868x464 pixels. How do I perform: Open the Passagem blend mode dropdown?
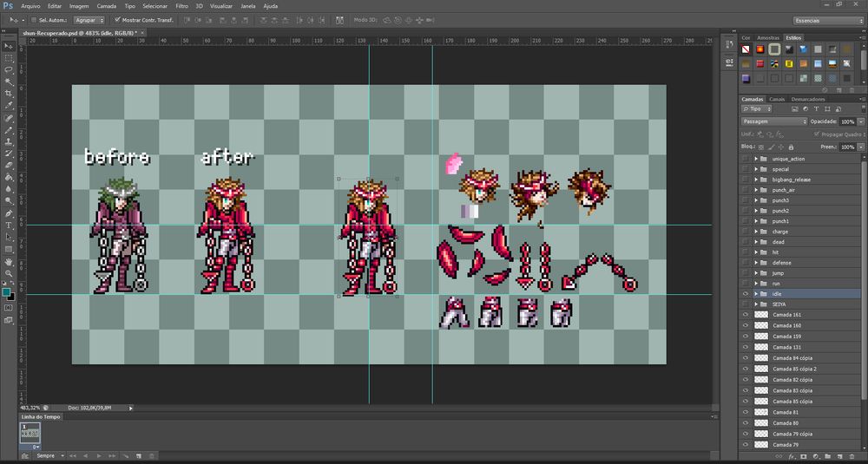click(774, 121)
